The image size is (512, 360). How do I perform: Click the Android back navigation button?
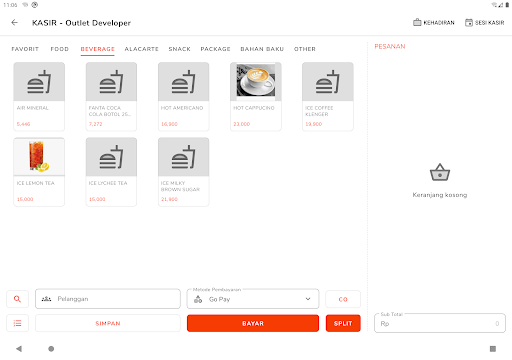(19, 349)
